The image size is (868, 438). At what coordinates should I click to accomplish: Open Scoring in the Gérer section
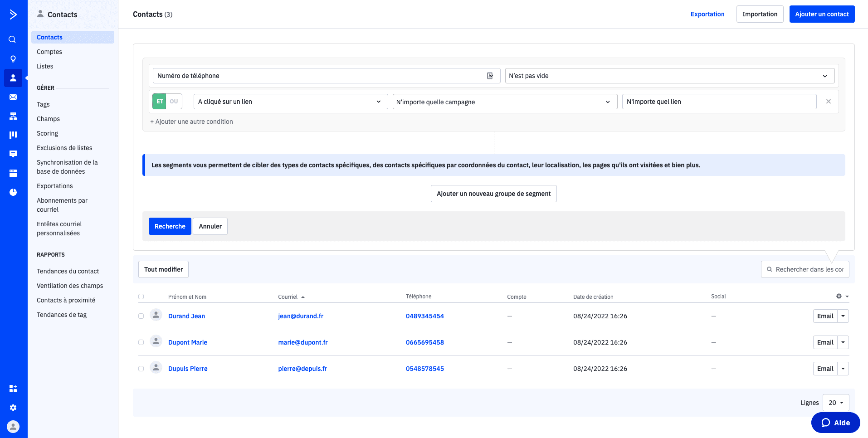48,133
